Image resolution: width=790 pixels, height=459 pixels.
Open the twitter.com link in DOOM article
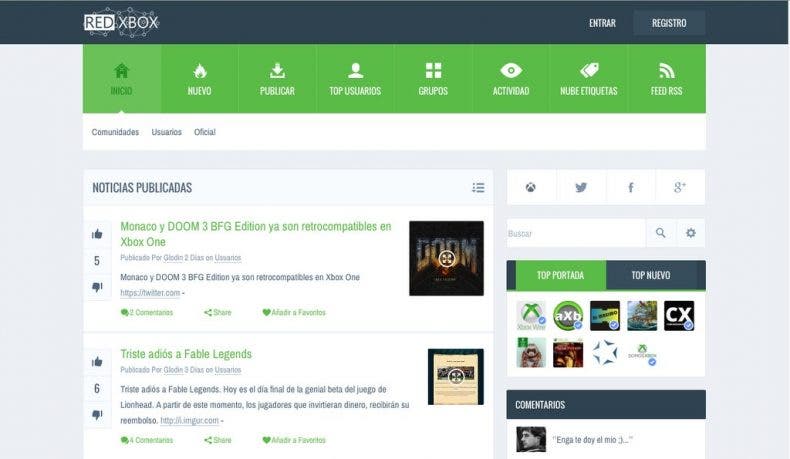coord(150,293)
